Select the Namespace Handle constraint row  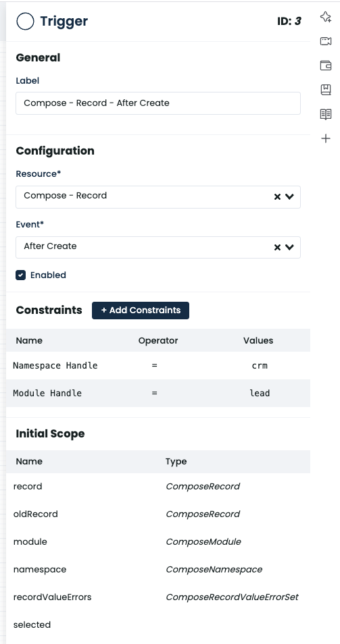158,365
